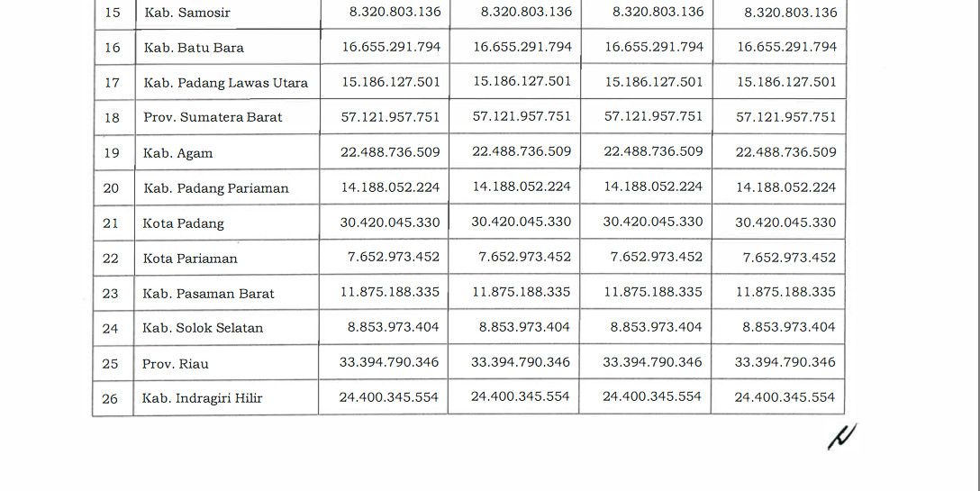Click Prov. Sumatera Barat row label
The height and width of the screenshot is (491, 980).
click(x=213, y=117)
